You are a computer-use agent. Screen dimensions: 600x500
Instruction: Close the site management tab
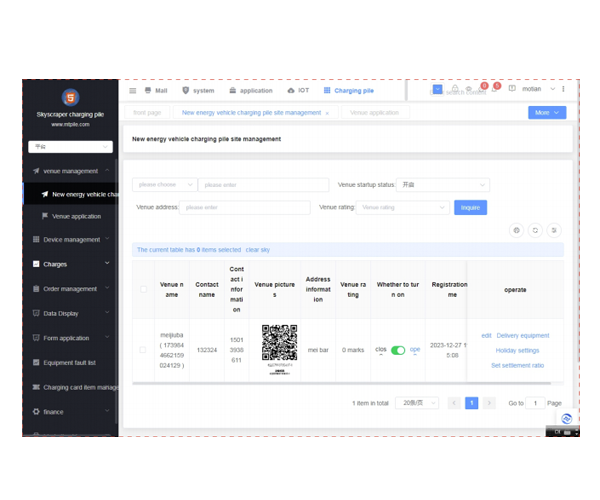(x=327, y=113)
